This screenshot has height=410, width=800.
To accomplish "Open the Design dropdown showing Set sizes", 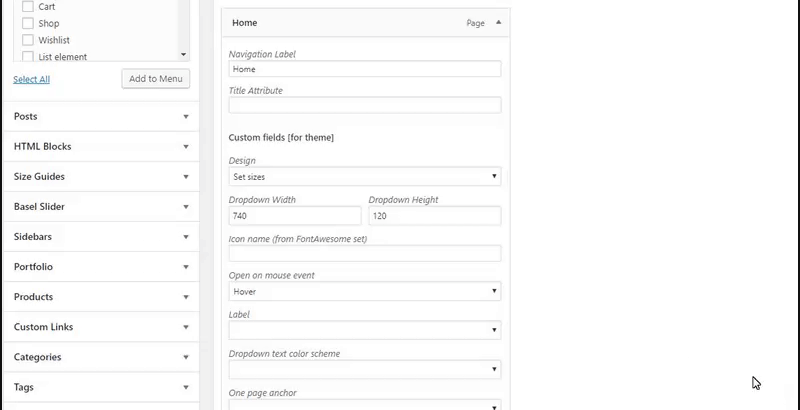I will 365,177.
